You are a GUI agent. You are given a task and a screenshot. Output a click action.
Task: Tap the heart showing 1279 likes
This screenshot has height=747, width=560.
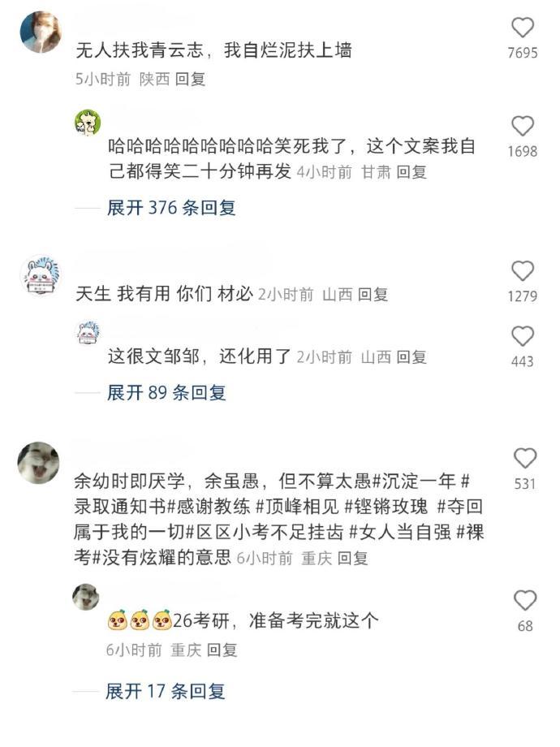tap(523, 271)
